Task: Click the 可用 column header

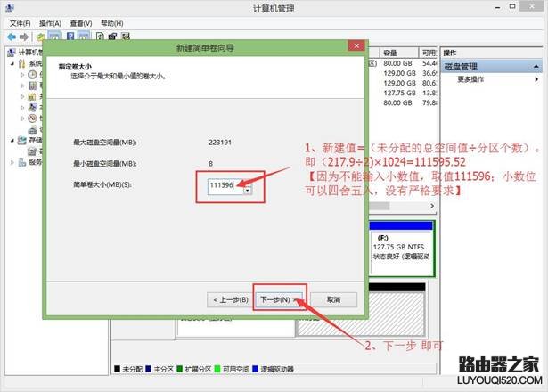Action: tap(428, 53)
